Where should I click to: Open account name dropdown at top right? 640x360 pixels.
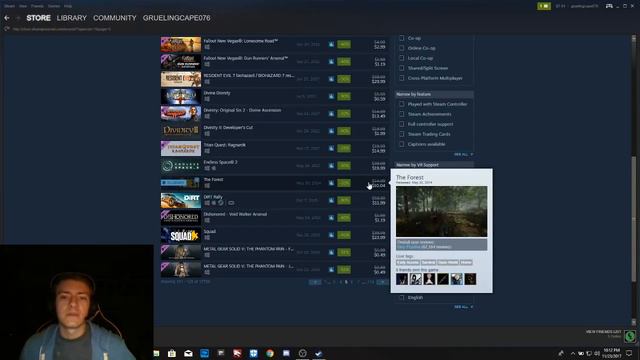[584, 6]
